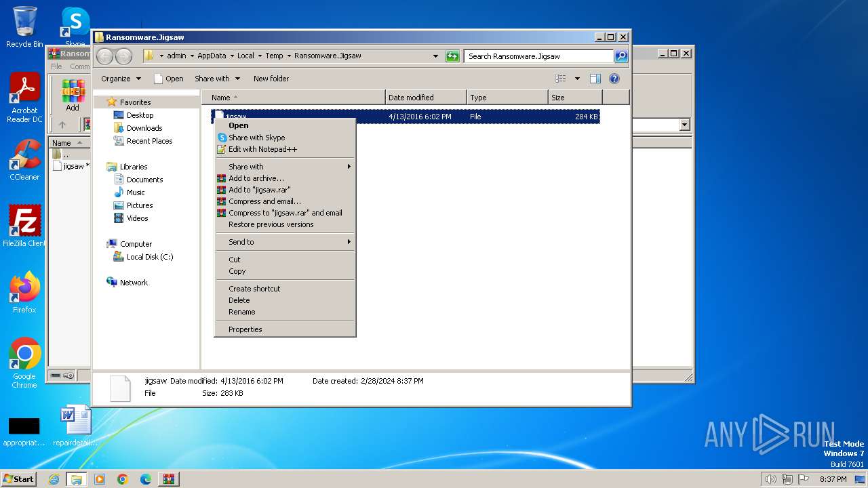Screen dimensions: 868x488
Task: Choose Cut from context menu
Action: click(x=285, y=260)
